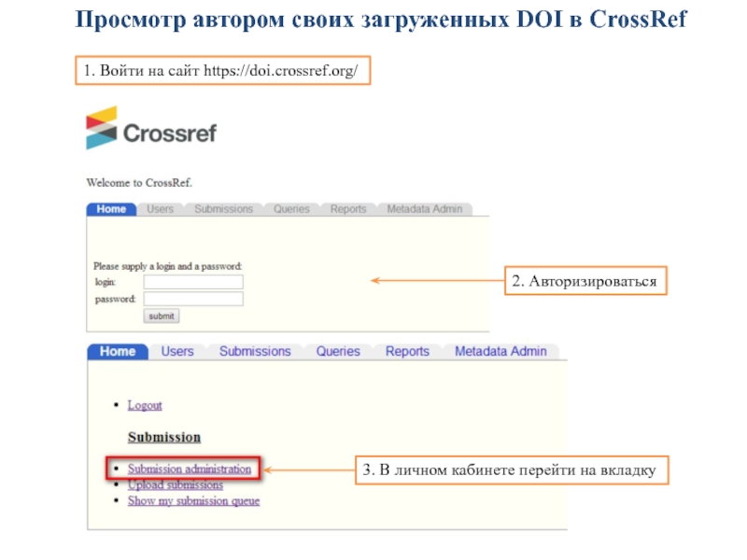
Task: Select Home tab above the login form
Action: [x=111, y=209]
